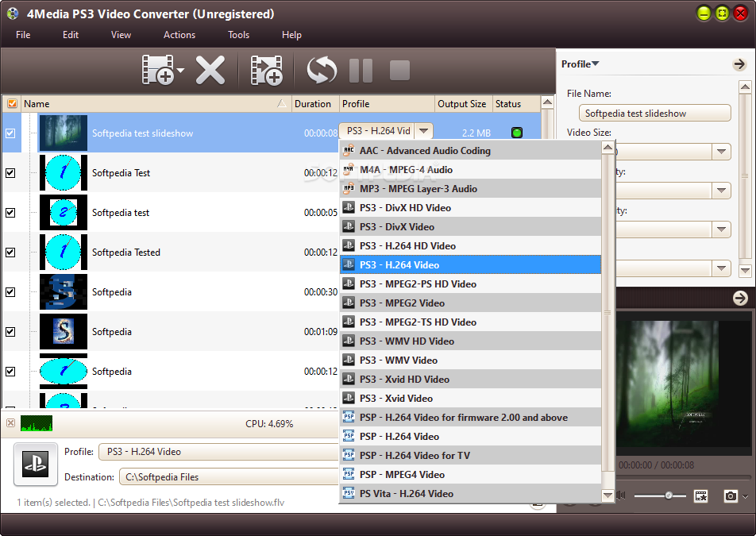The height and width of the screenshot is (536, 756).
Task: Click the Stop square toolbar button
Action: click(x=399, y=71)
